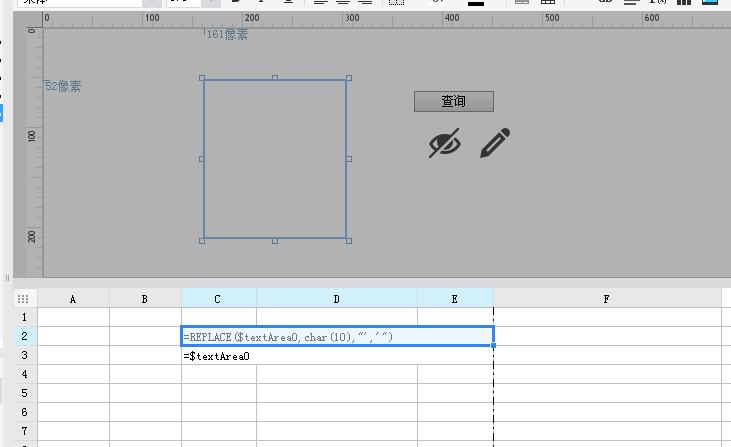Click the select-all grid corner icon
Image resolution: width=731 pixels, height=447 pixels.
point(23,299)
